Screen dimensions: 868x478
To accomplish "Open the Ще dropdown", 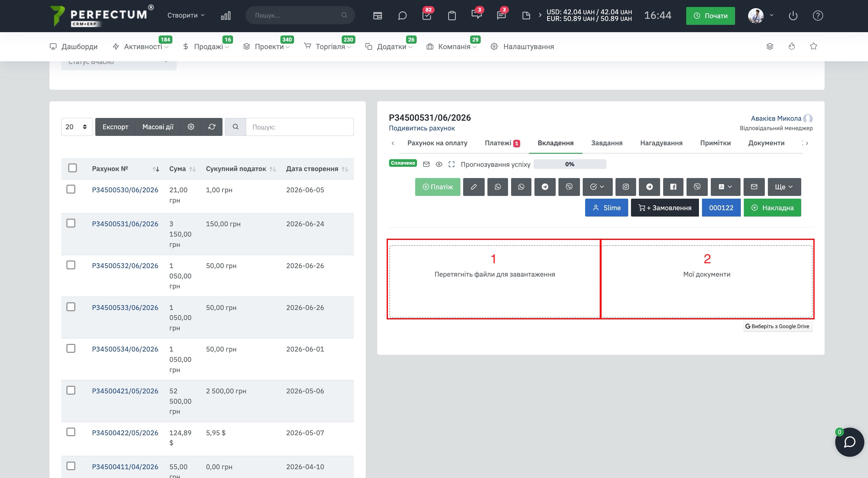I will (784, 187).
